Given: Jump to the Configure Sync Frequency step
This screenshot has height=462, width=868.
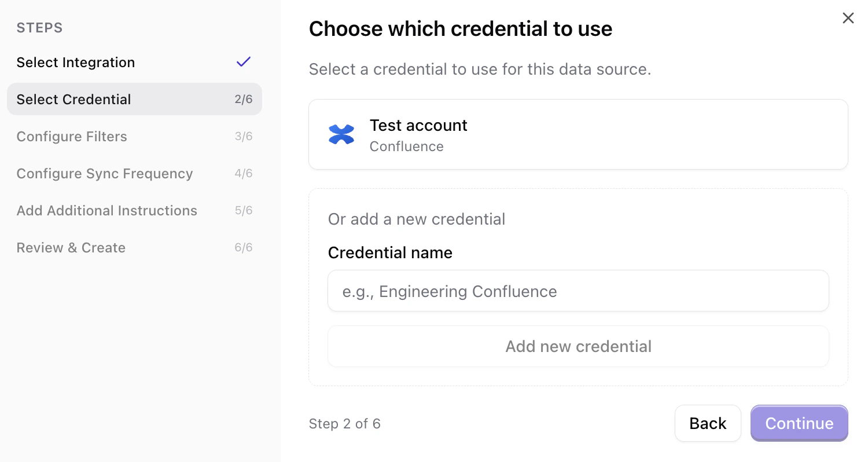Looking at the screenshot, I should click(105, 173).
